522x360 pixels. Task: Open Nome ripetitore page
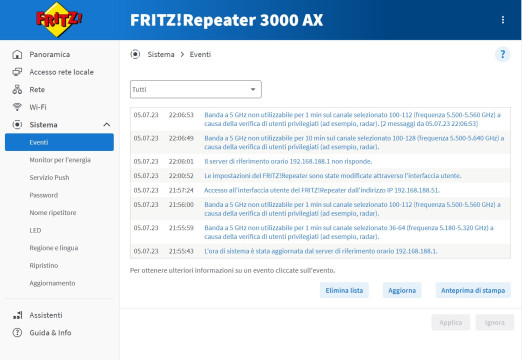[x=53, y=213]
